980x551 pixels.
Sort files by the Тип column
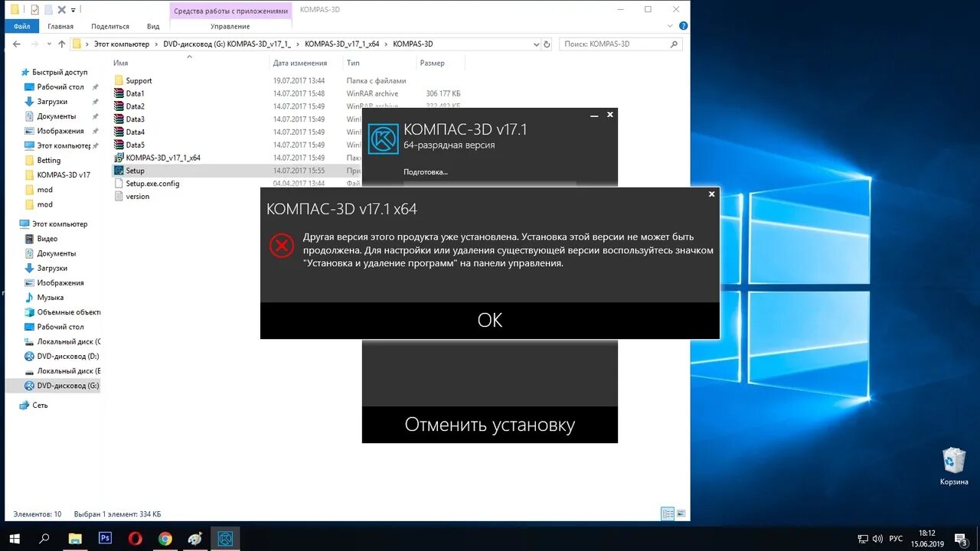click(x=353, y=63)
